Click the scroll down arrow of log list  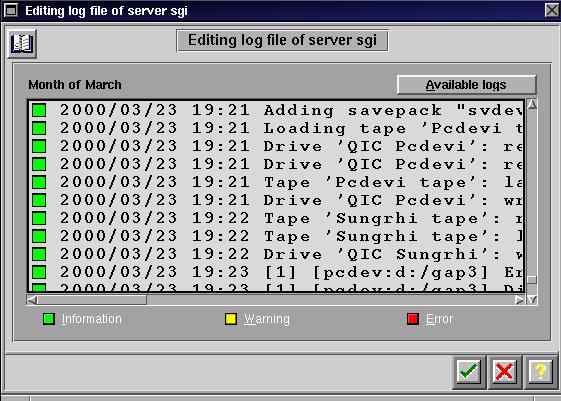pos(532,300)
